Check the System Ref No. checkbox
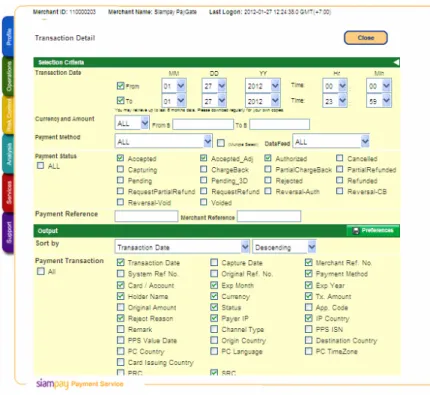The height and width of the screenshot is (395, 430). (120, 274)
